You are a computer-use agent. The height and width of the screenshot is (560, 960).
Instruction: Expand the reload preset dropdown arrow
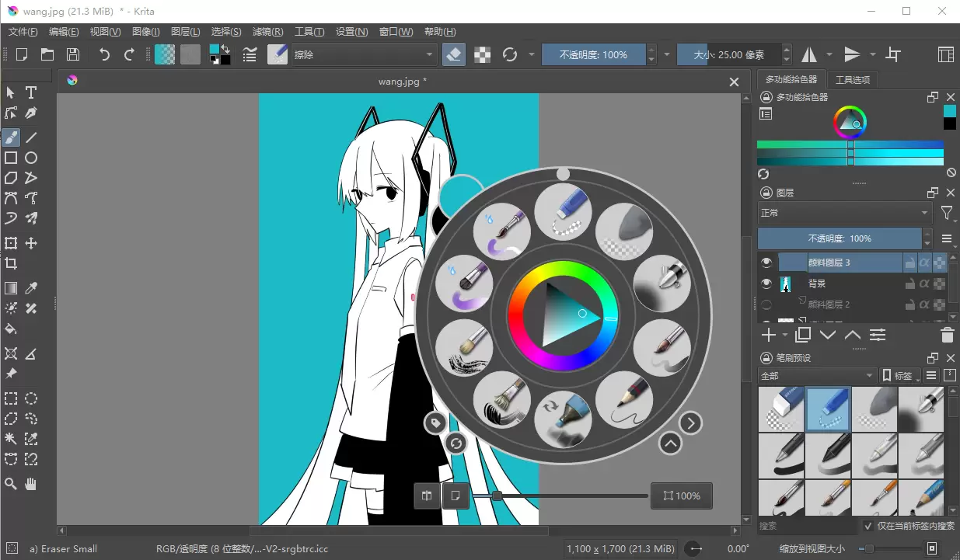click(x=532, y=54)
